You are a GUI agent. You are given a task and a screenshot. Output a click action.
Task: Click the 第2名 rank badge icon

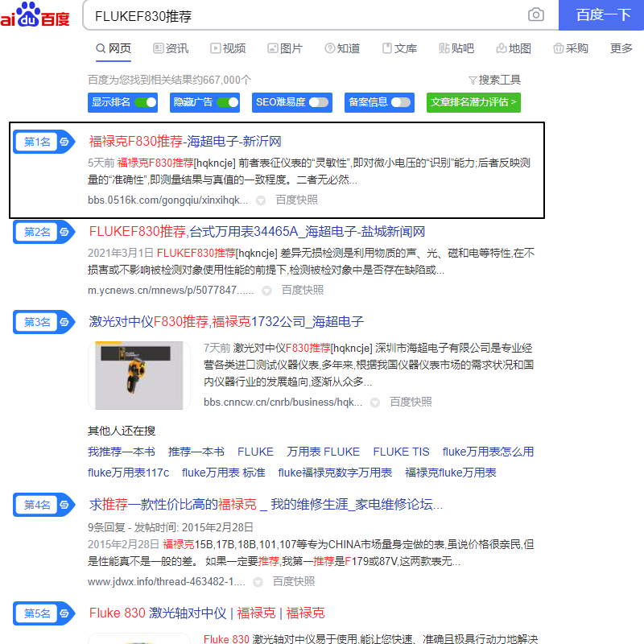44,232
